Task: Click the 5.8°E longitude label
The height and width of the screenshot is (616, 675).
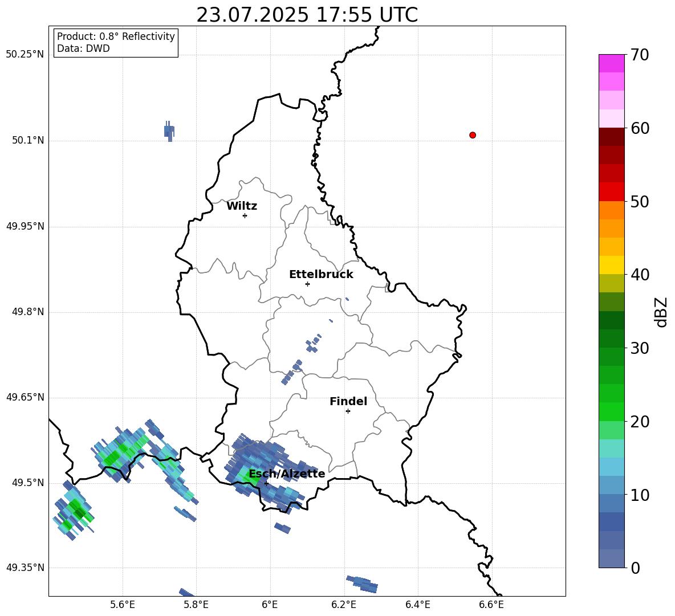Action: pyautogui.click(x=196, y=605)
